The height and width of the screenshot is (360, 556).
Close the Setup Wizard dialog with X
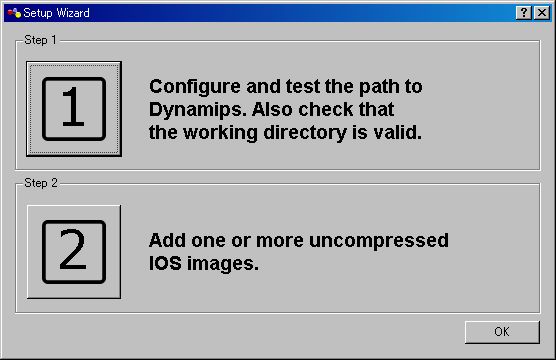tap(542, 13)
